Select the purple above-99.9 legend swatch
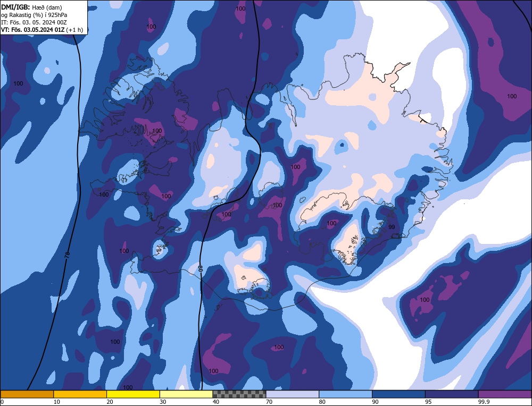The width and height of the screenshot is (532, 406). [505, 394]
